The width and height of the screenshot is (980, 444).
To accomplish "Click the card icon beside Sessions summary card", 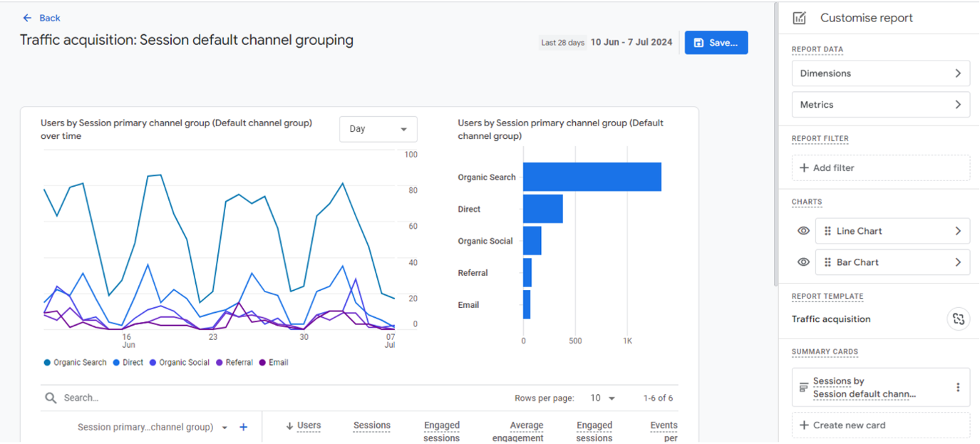I will [803, 387].
